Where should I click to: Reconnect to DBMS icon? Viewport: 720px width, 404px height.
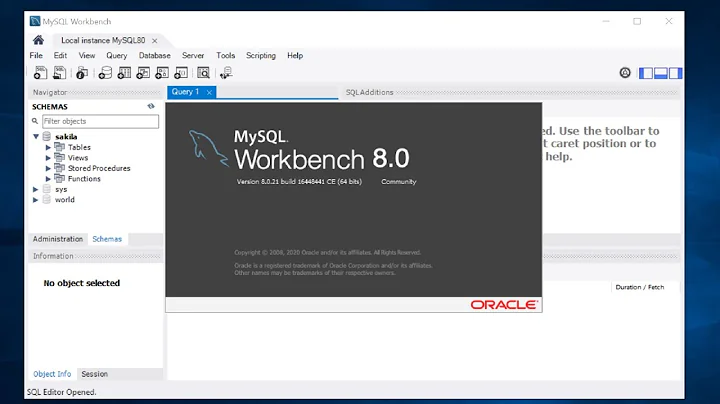(226, 73)
